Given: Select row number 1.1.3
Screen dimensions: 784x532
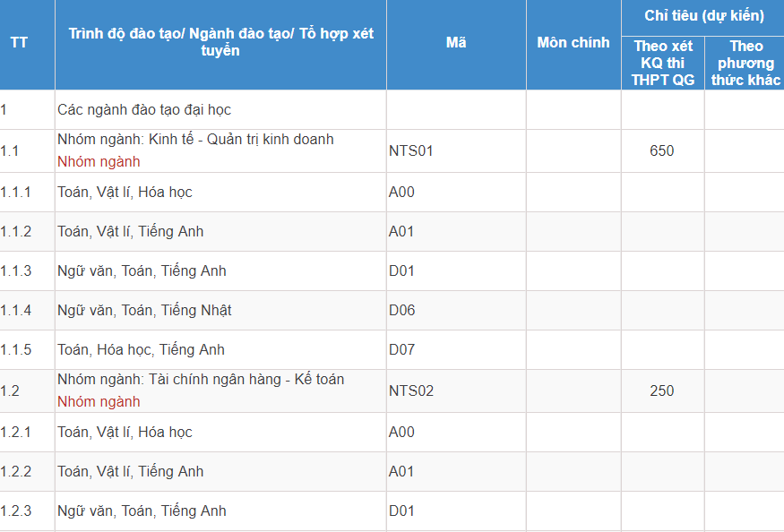Looking at the screenshot, I should pyautogui.click(x=16, y=270).
